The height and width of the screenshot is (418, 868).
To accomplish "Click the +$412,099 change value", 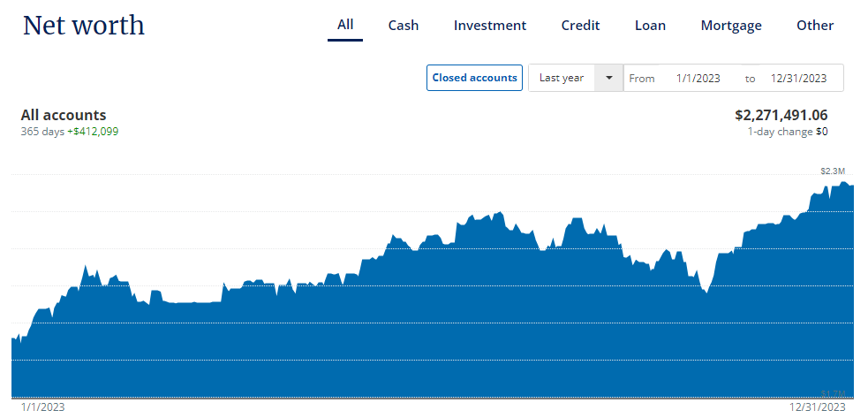I will point(93,132).
